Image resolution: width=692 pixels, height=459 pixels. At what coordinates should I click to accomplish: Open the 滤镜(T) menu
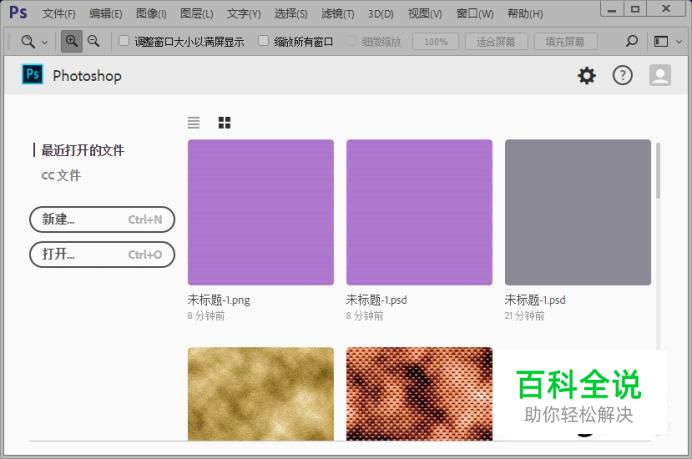[338, 14]
